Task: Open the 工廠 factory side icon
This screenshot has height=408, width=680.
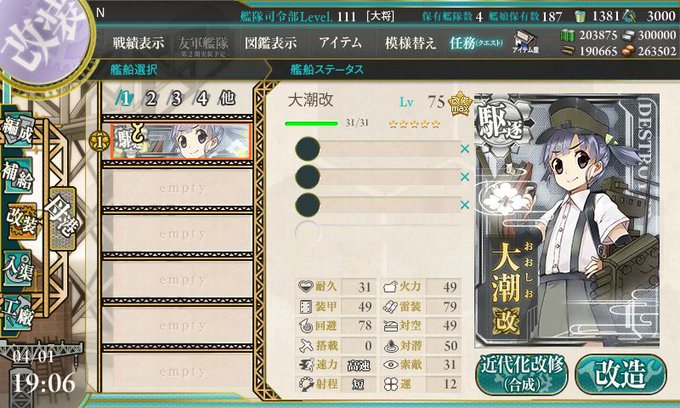Action: [x=17, y=313]
